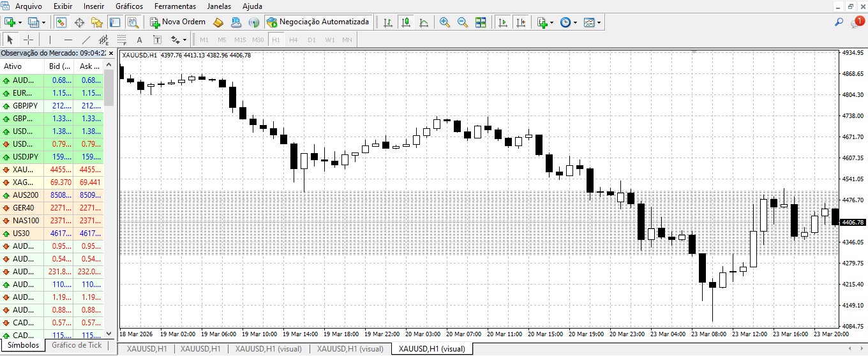
Task: Open the Profiles toolbar icon
Action: click(x=33, y=22)
